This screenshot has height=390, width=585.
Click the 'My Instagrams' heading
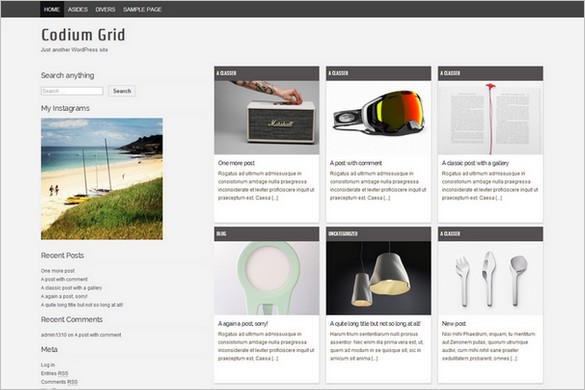[65, 108]
